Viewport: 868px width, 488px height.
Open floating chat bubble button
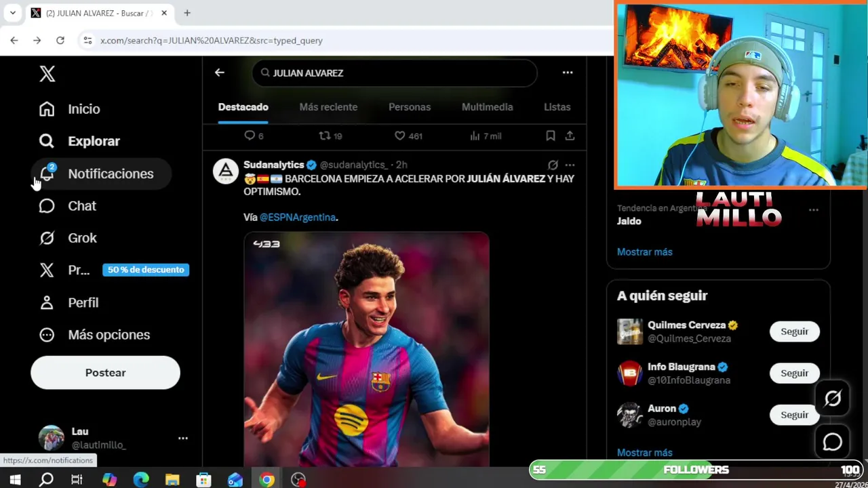click(x=832, y=442)
